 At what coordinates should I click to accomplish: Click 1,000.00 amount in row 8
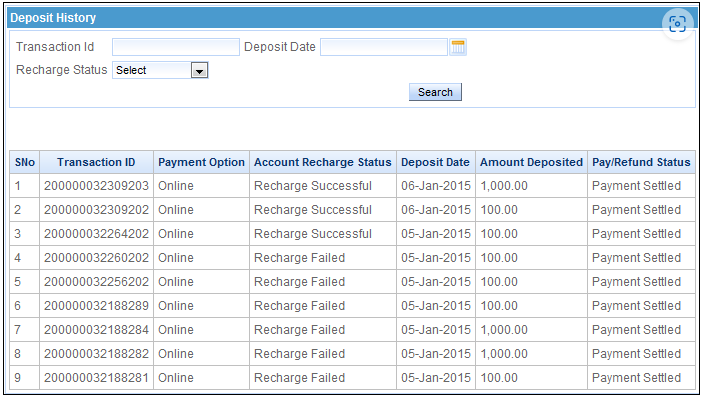pyautogui.click(x=504, y=354)
